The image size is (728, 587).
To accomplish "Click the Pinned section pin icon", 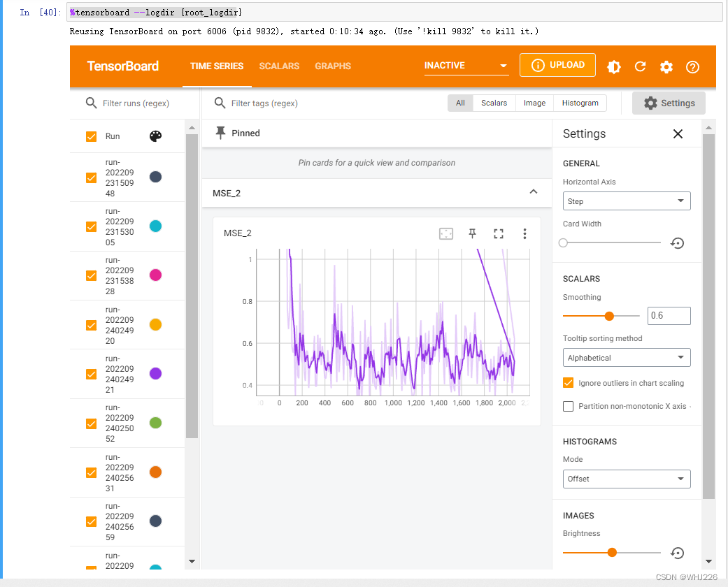I will 220,133.
